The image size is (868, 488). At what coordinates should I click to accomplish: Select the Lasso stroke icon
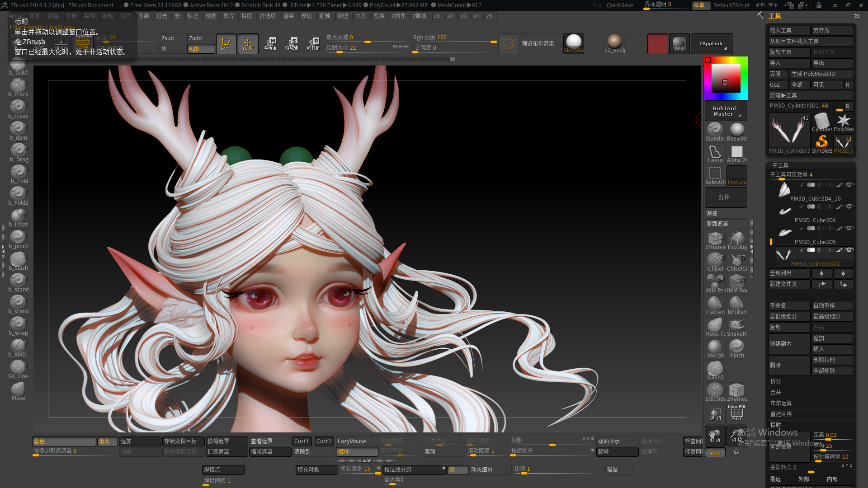point(715,154)
